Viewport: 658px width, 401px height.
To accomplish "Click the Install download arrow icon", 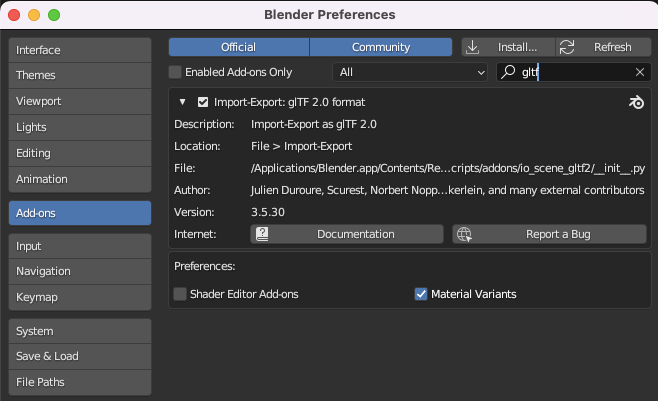I will coord(473,47).
